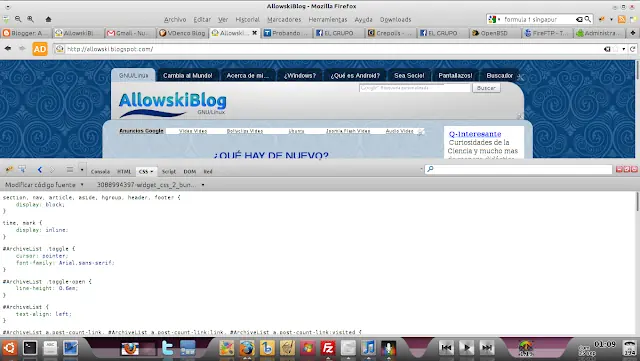This screenshot has width=640, height=361.
Task: Open a new tab with plus button
Action: (x=633, y=33)
